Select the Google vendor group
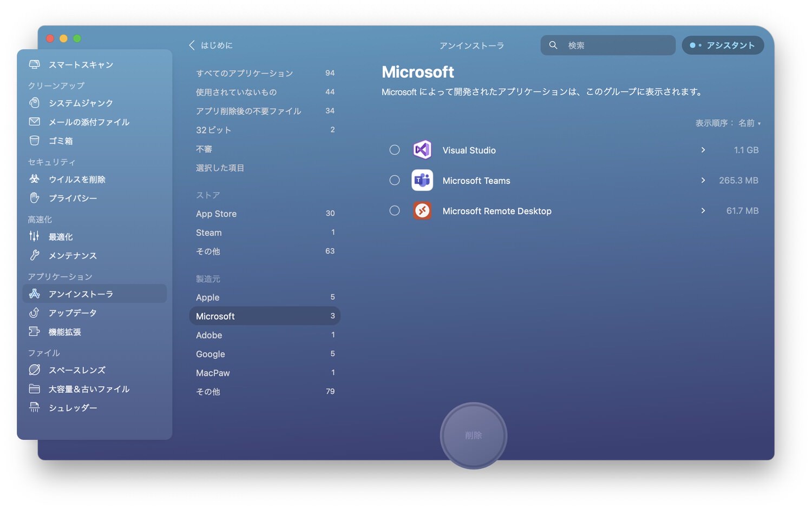This screenshot has height=510, width=812. click(265, 354)
